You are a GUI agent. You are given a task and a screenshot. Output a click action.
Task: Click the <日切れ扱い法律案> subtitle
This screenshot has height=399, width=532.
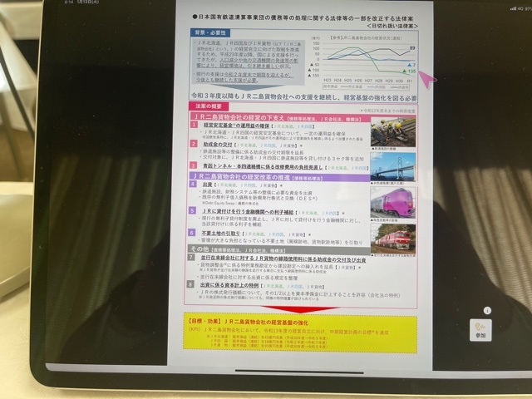[392, 26]
